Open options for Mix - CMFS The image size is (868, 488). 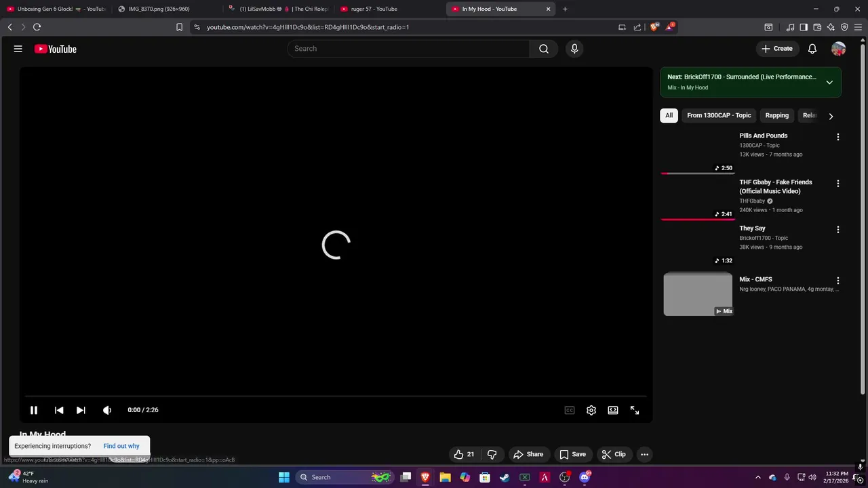(838, 281)
